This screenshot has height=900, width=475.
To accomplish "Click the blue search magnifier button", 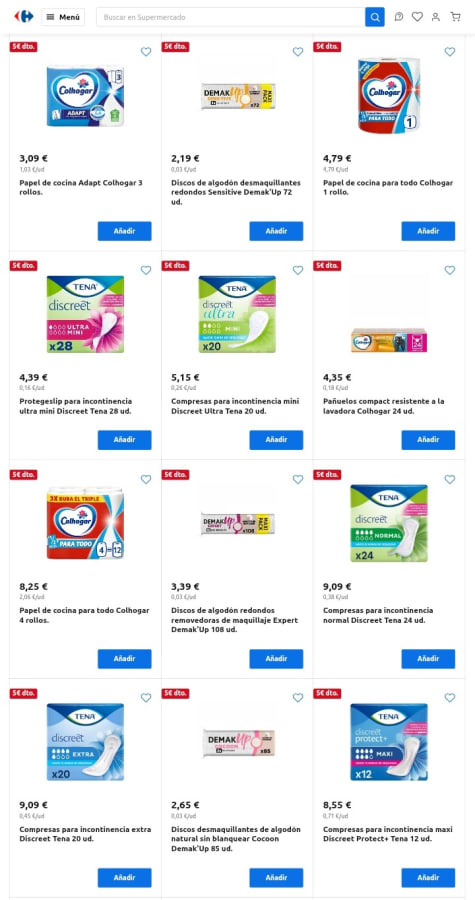I will point(375,17).
